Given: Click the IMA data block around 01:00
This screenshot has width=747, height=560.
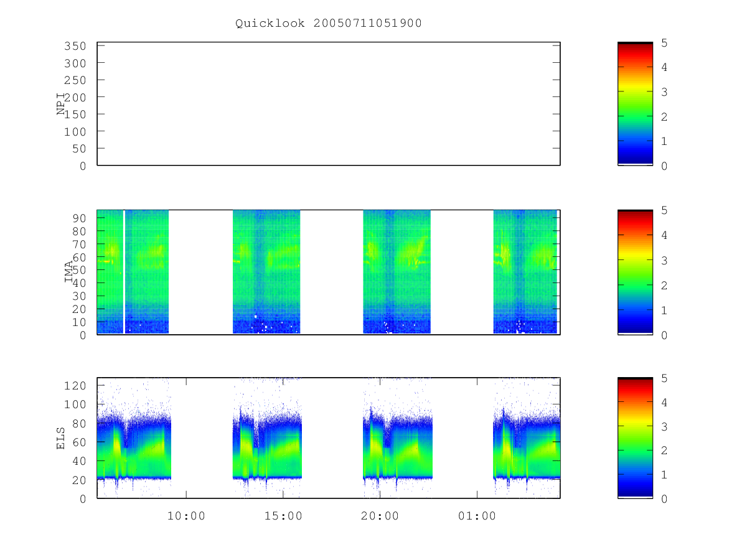Looking at the screenshot, I should coord(525,272).
